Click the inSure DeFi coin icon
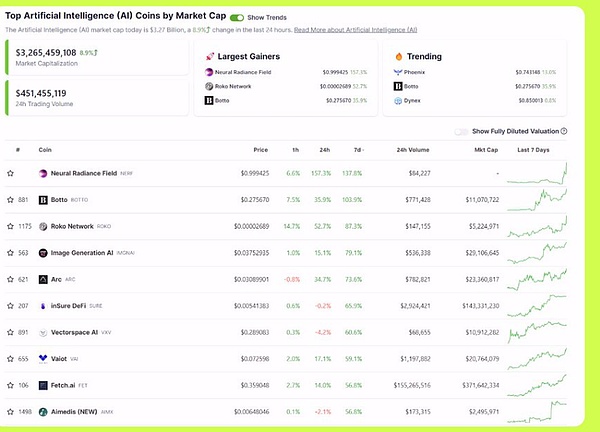 tap(43, 305)
